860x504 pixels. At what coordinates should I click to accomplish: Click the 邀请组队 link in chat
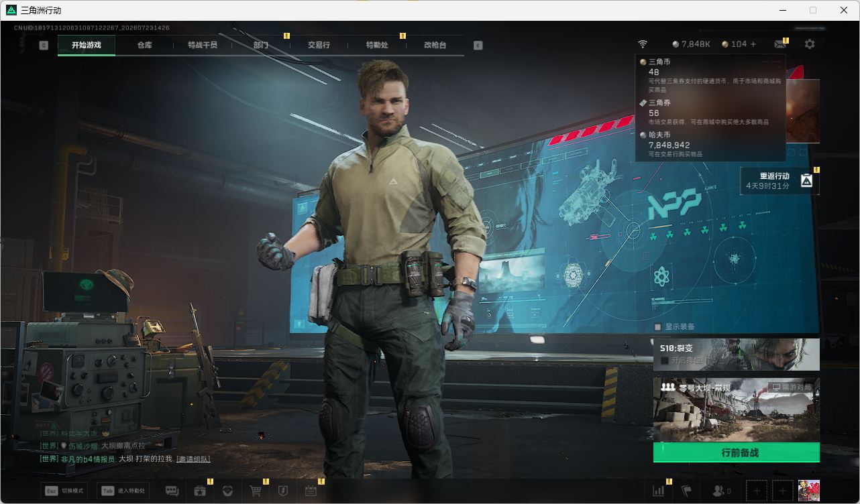click(193, 459)
